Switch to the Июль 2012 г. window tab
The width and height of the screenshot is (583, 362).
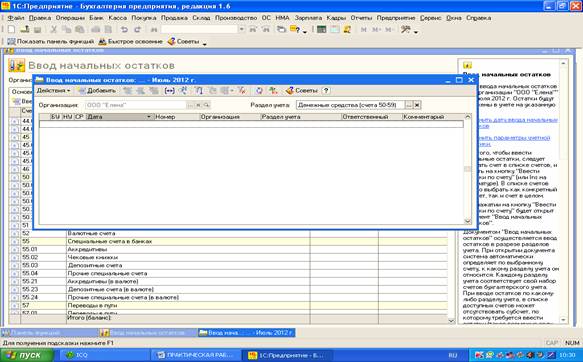point(247,333)
